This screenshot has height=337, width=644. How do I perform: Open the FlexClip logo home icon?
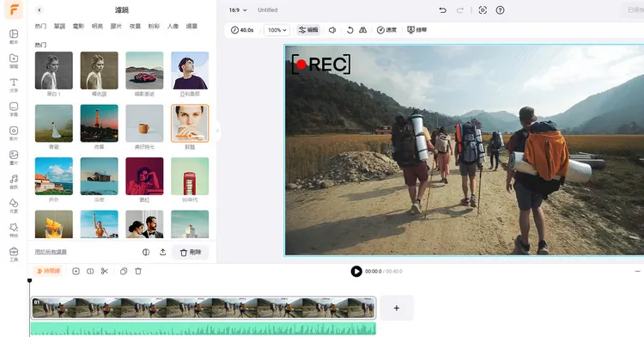(14, 9)
